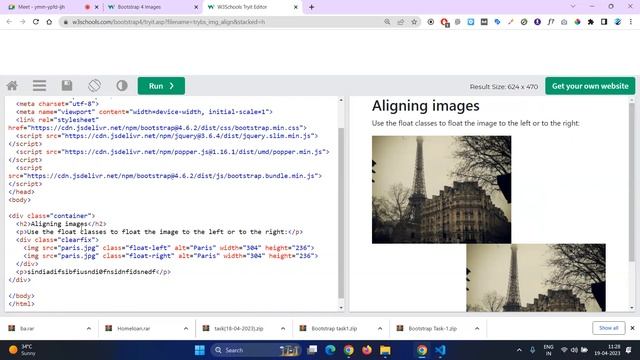This screenshot has height=360, width=640.
Task: Expand options for Bootstrap task1.zip download
Action: [x=380, y=328]
